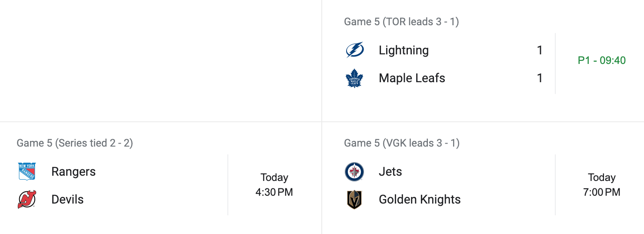Image resolution: width=644 pixels, height=234 pixels.
Task: Open the Maple Leafs team name link
Action: [x=412, y=78]
